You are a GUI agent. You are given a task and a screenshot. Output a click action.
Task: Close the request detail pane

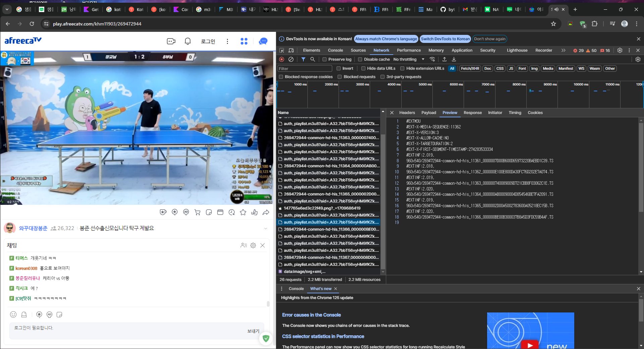click(x=392, y=113)
